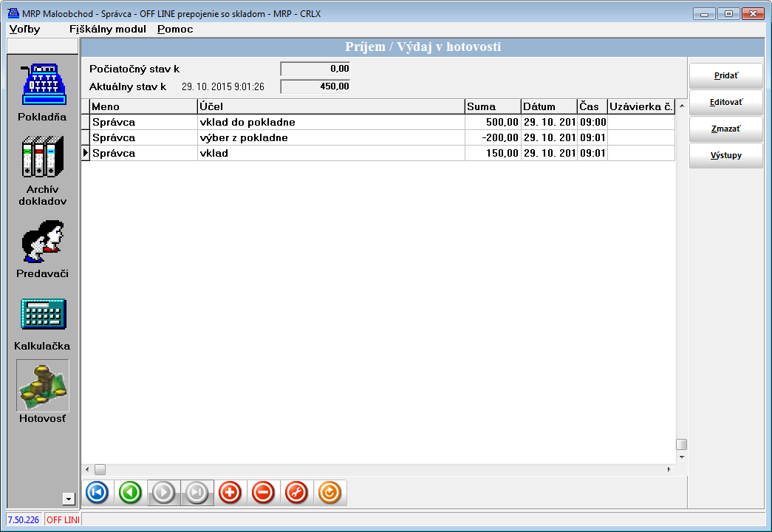Click the horizontal scrollbar right arrow
Screen dimensions: 772x532
click(669, 469)
